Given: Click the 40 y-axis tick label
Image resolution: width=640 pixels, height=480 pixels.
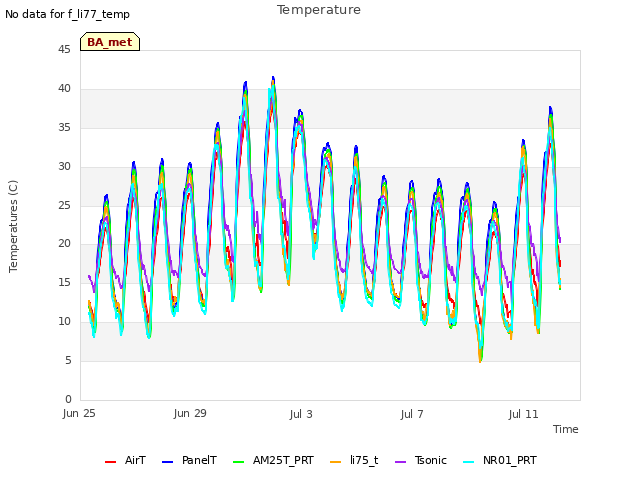Looking at the screenshot, I should tap(64, 88).
